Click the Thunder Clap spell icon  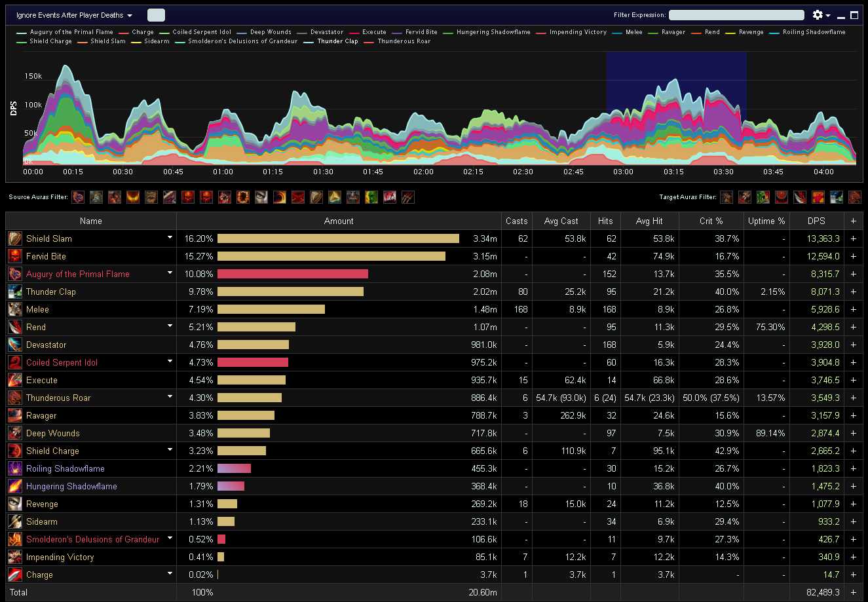15,292
